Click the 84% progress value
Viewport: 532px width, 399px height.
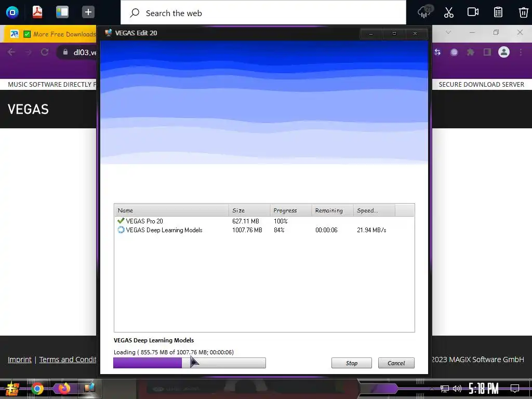279,230
